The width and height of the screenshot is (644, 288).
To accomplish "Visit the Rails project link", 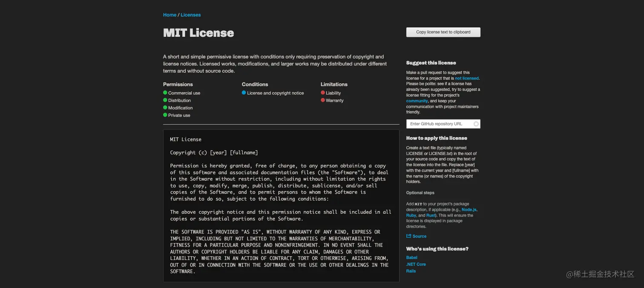I will tap(411, 271).
